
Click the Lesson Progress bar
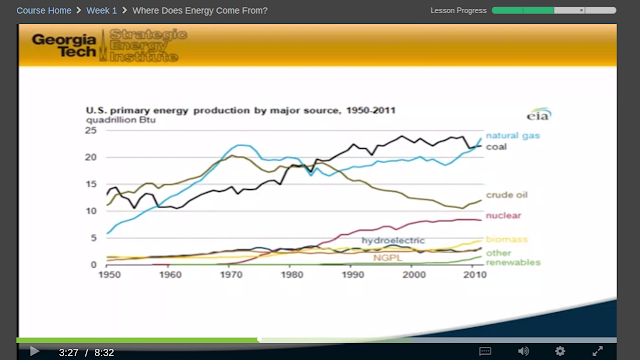554,10
